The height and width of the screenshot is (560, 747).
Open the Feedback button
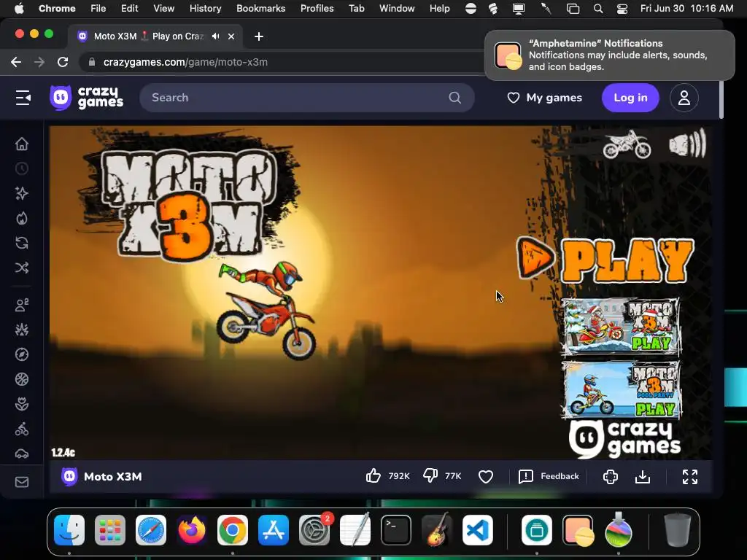point(549,476)
